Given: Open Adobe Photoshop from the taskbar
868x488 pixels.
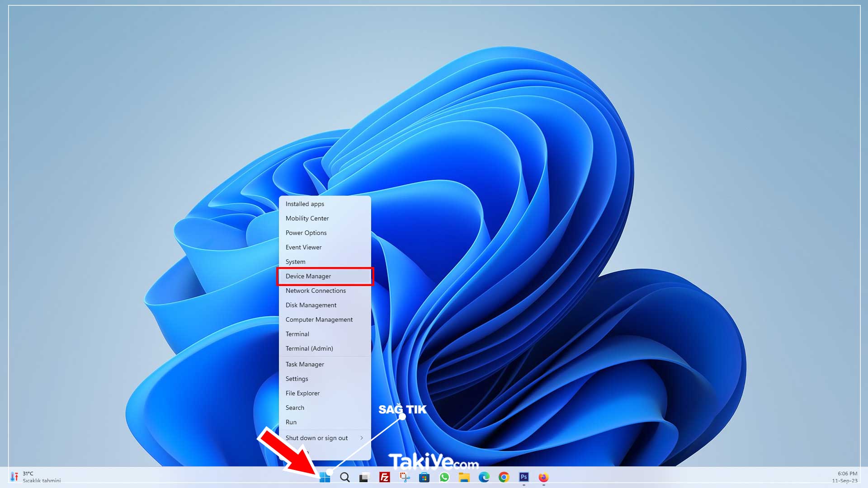Looking at the screenshot, I should pos(524,478).
